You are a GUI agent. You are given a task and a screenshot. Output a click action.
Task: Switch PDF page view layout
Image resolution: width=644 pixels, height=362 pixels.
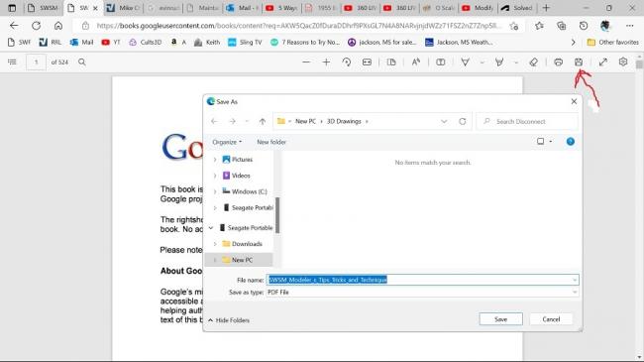[391, 62]
